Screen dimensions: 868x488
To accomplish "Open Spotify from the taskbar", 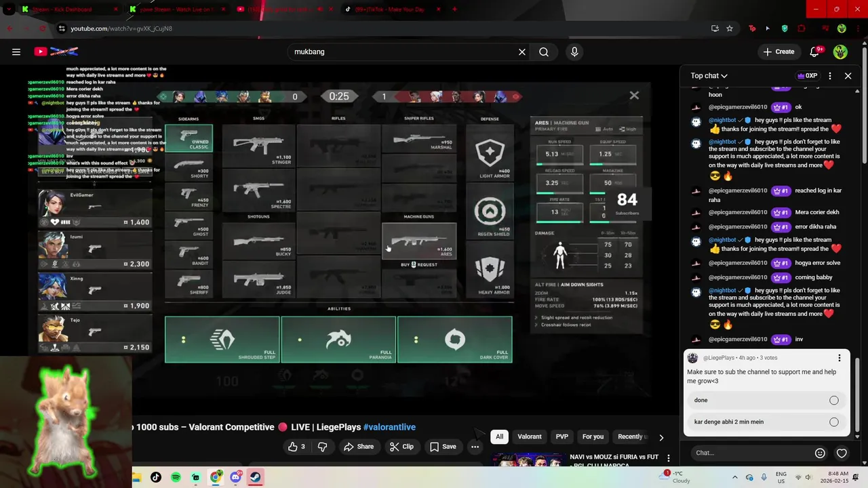I will coord(176,477).
